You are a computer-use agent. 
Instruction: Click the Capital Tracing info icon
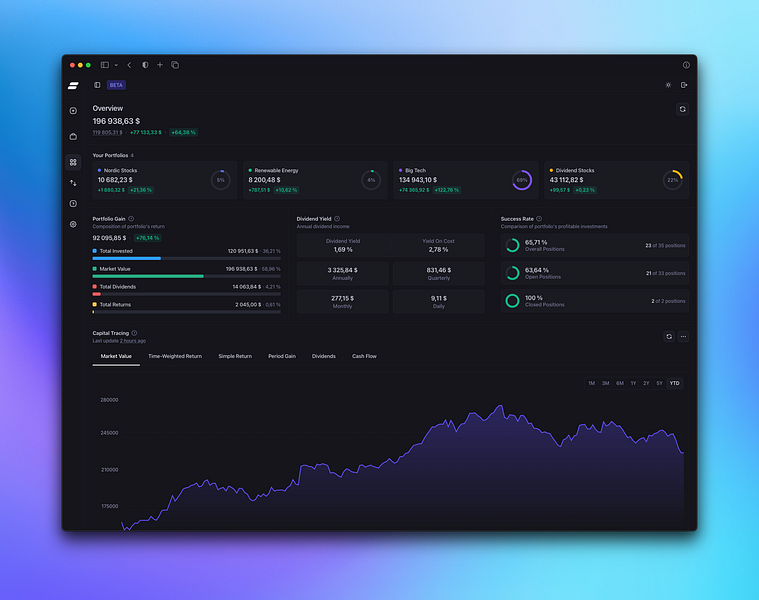[135, 333]
